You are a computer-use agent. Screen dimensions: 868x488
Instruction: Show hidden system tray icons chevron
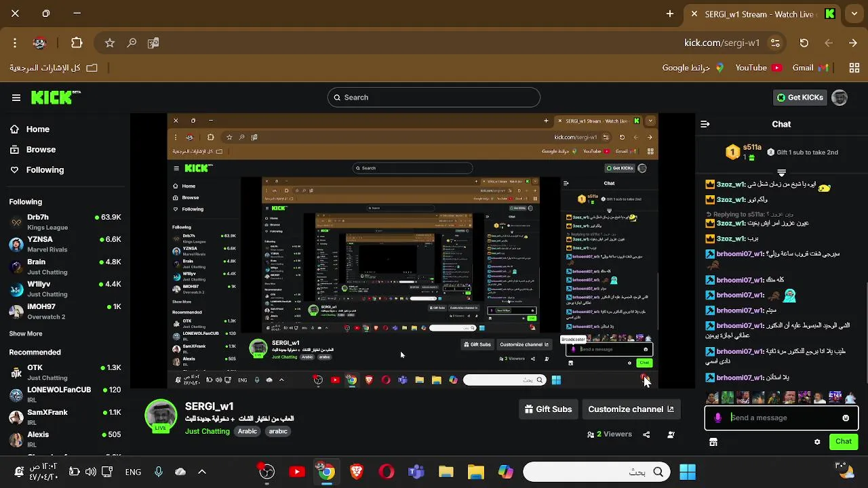point(201,472)
